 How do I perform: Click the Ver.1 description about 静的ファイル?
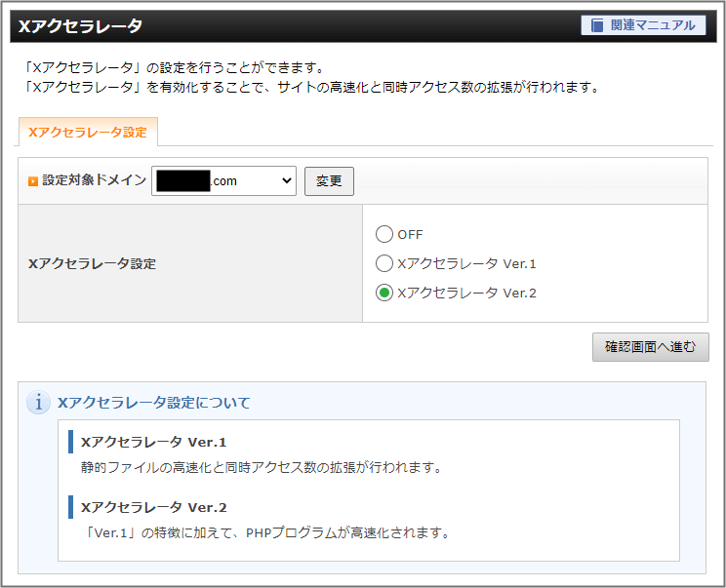pyautogui.click(x=262, y=467)
